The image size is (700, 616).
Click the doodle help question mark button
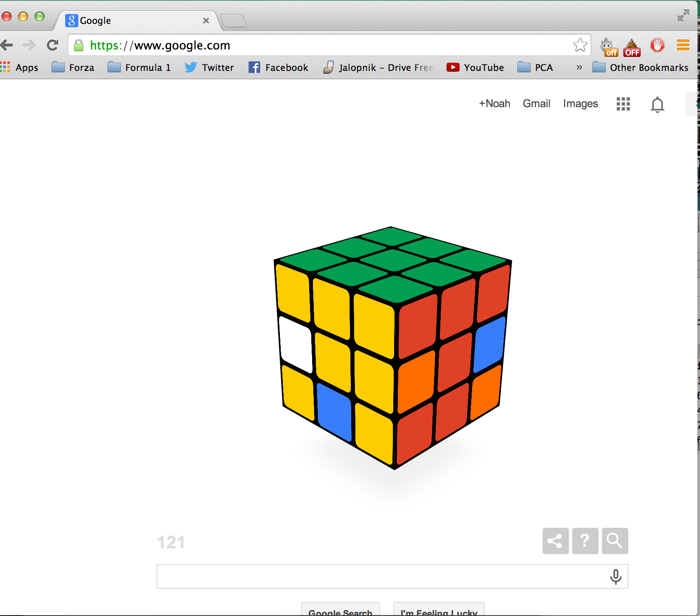click(x=585, y=541)
